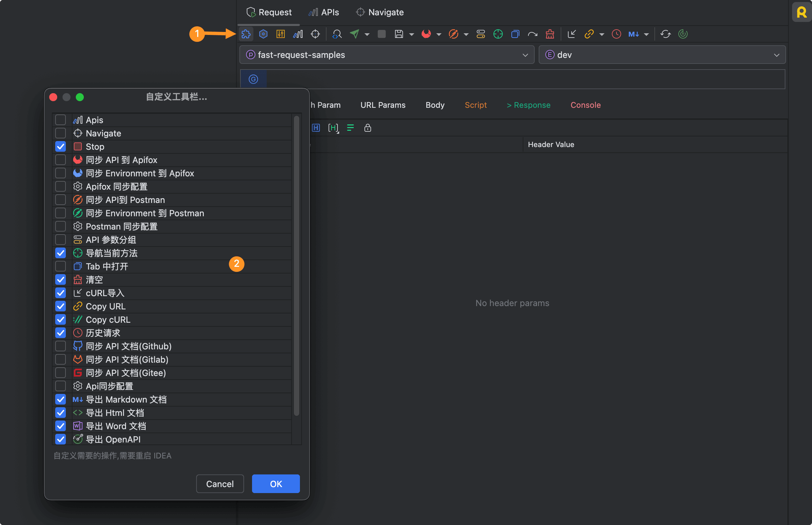Screen dimensions: 812x525
Task: Click the green send request arrow icon
Action: pyautogui.click(x=354, y=34)
